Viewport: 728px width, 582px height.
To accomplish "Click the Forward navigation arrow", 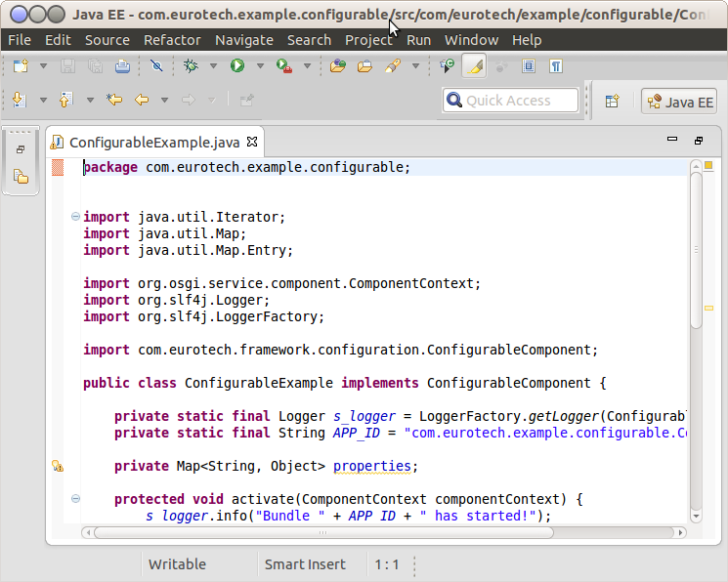I will [189, 100].
